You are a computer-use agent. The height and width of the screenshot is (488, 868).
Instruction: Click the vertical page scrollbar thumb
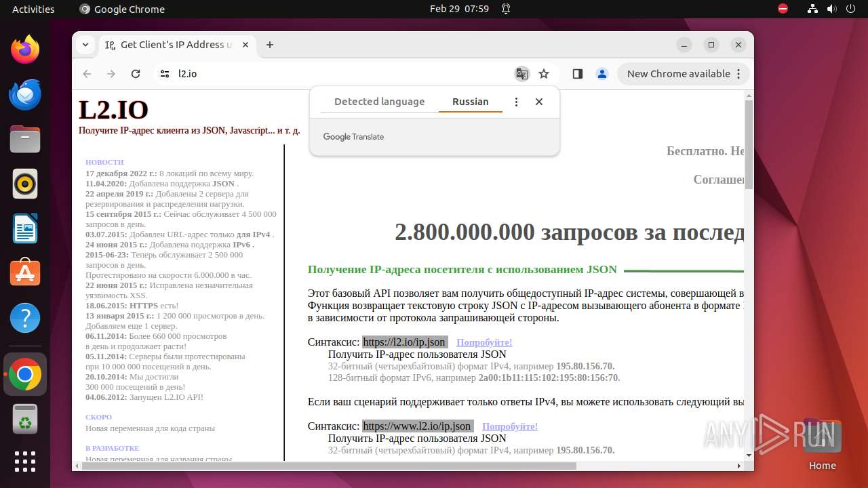749,146
